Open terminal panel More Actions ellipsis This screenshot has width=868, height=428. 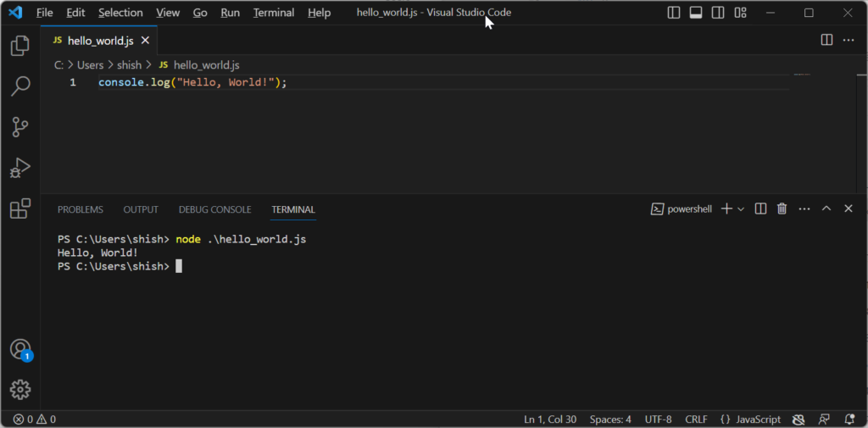click(x=804, y=208)
